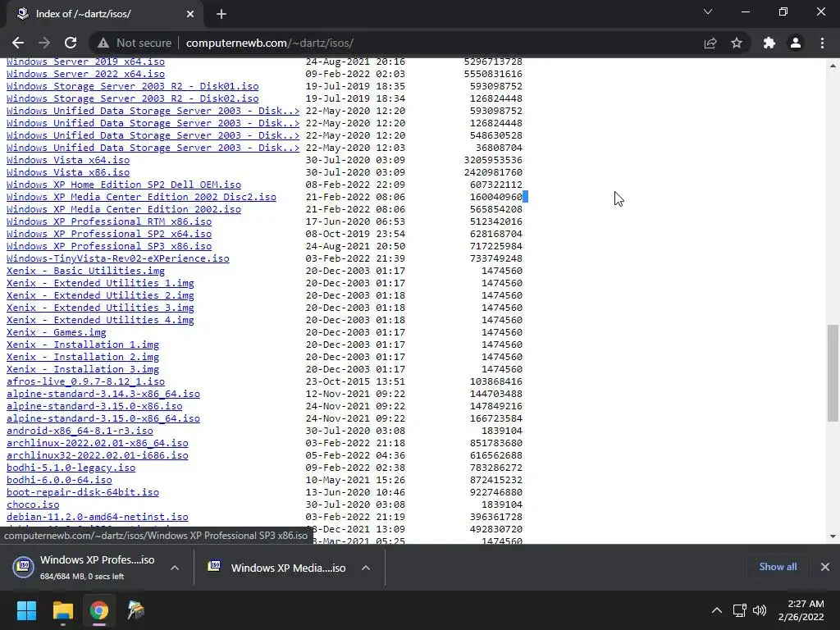Open network status in system tray
The height and width of the screenshot is (630, 840).
pyautogui.click(x=740, y=610)
